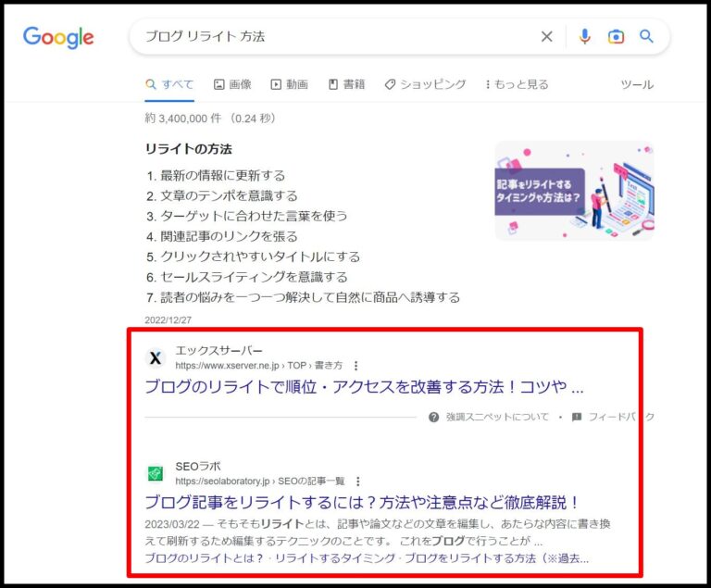Click the blue magnifier search button
The width and height of the screenshot is (711, 588).
tap(646, 36)
